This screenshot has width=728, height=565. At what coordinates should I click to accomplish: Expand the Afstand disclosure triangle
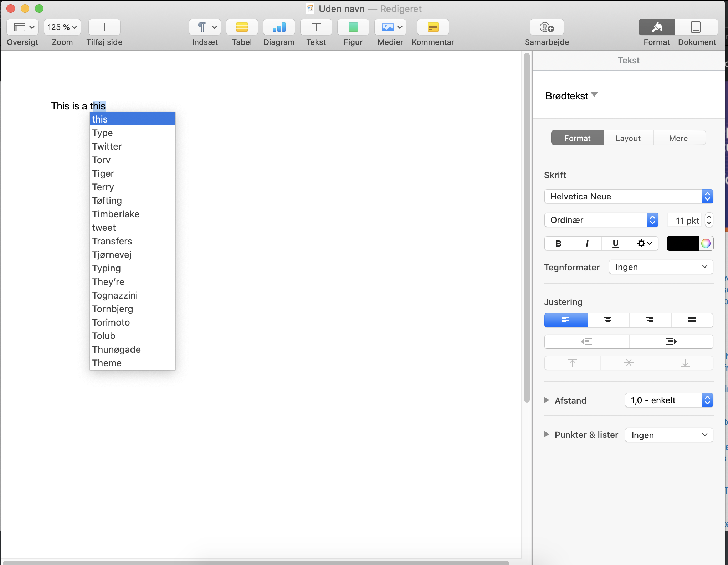547,400
